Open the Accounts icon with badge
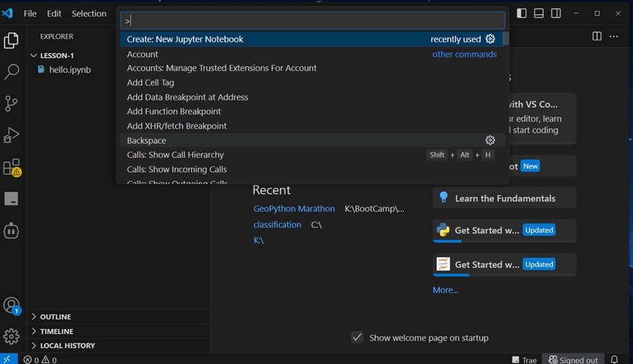 tap(12, 306)
